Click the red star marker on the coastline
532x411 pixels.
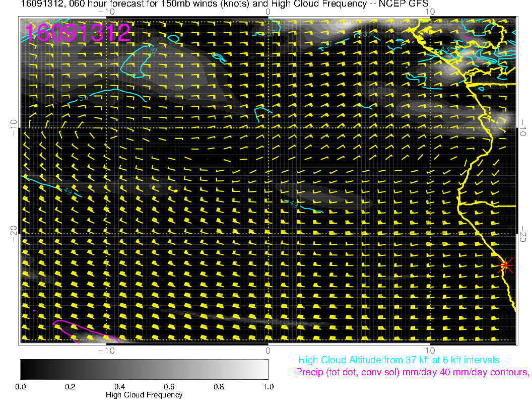[x=505, y=265]
